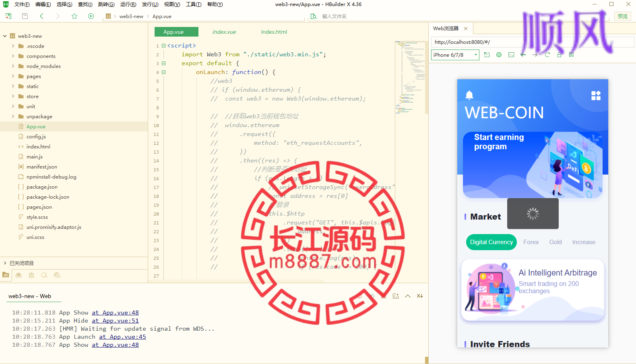Open the 编辑(E) menu
This screenshot has width=636, height=364.
pos(43,4)
